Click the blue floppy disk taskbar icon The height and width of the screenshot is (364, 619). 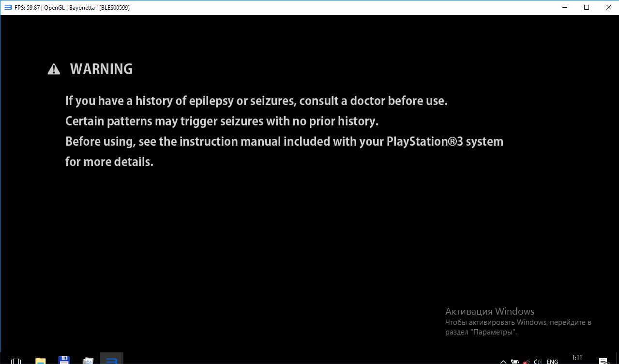(64, 360)
